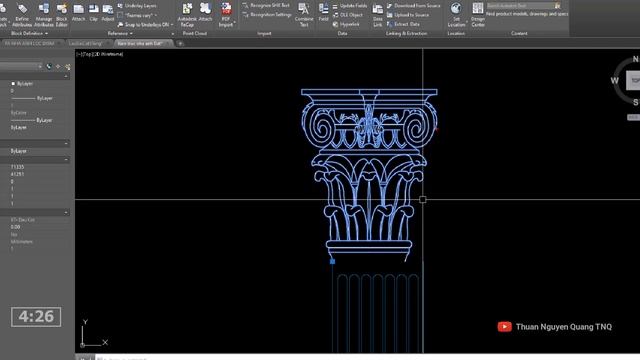Run Recognize SHX Text
Image resolution: width=640 pixels, height=360 pixels.
coord(266,5)
